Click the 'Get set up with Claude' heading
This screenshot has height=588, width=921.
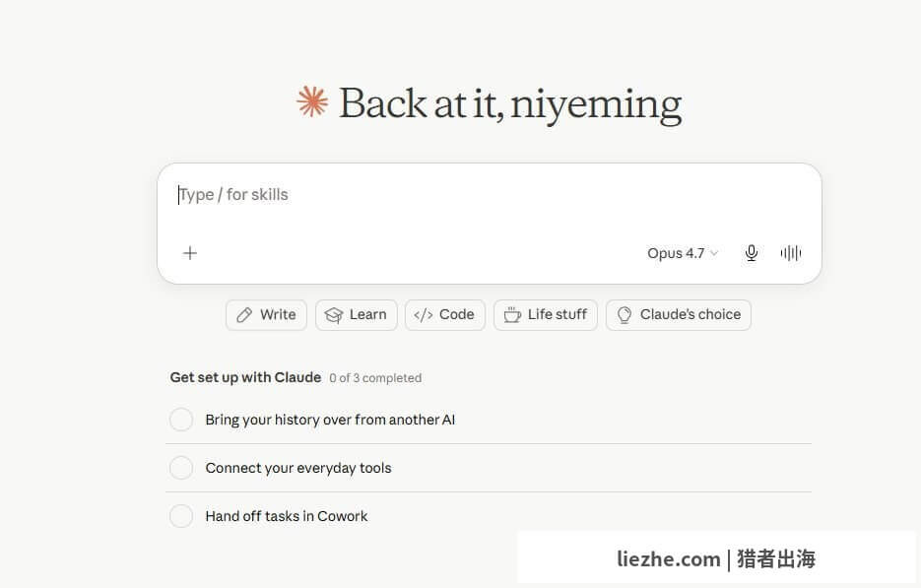point(245,377)
